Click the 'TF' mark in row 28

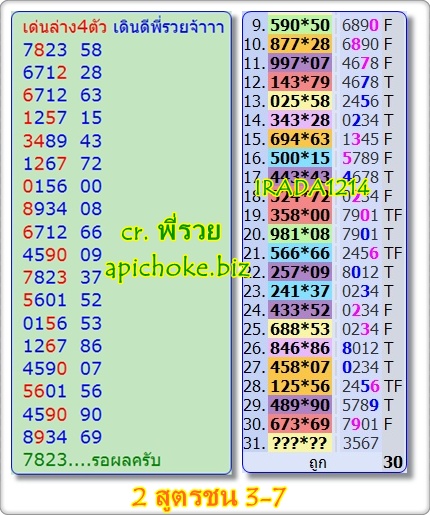(x=393, y=386)
